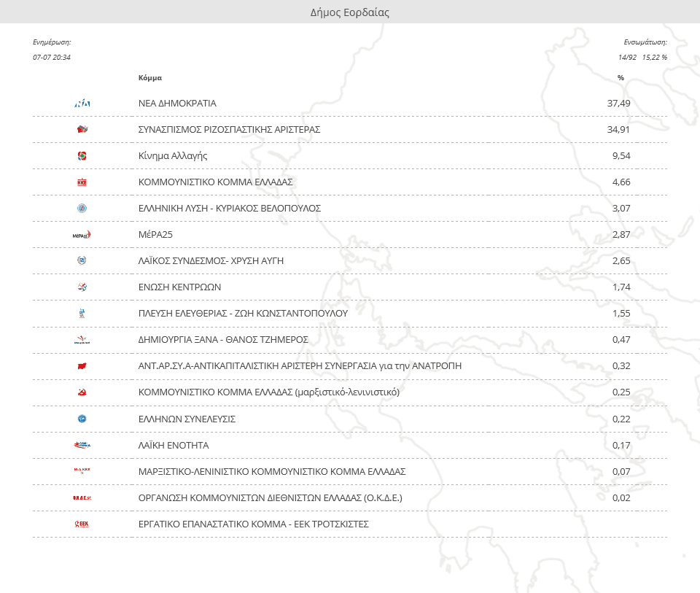
Task: Click the 4,66 percentage value
Action: [621, 182]
